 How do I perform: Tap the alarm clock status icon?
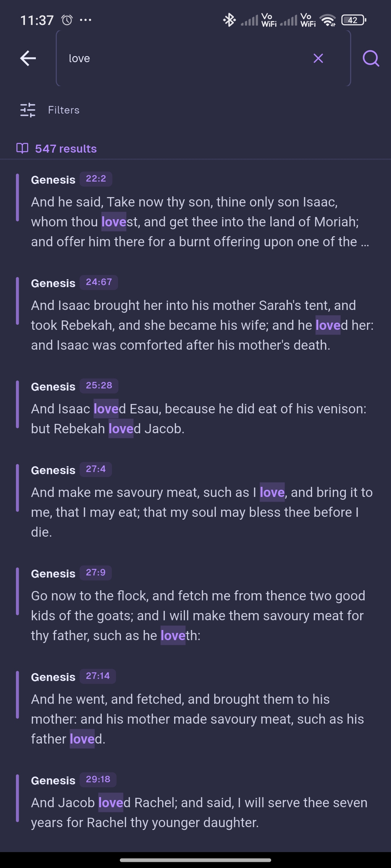[x=66, y=19]
